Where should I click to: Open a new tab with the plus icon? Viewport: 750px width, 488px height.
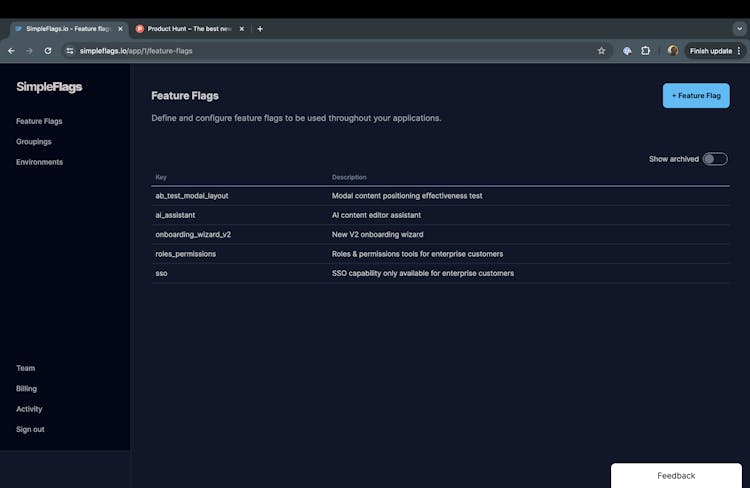pyautogui.click(x=260, y=29)
